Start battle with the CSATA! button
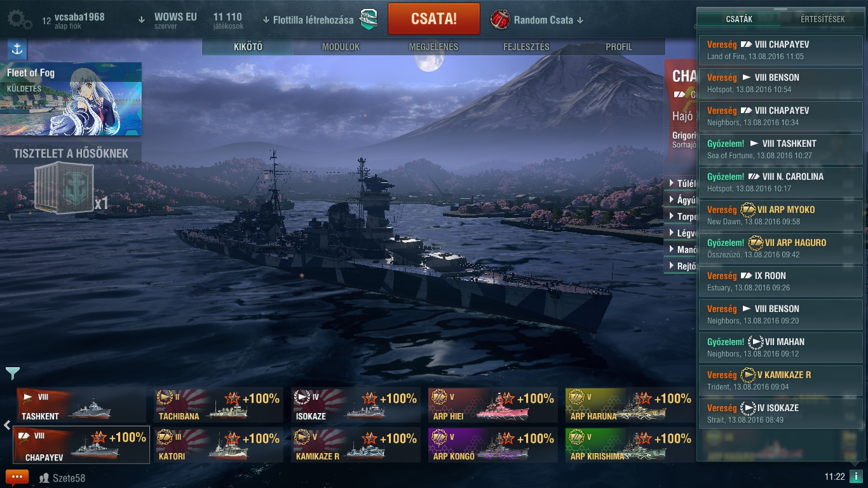 (x=434, y=19)
